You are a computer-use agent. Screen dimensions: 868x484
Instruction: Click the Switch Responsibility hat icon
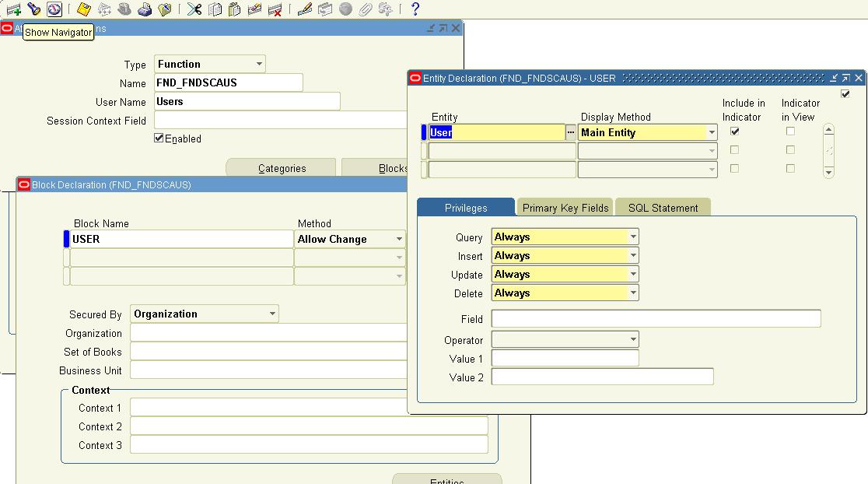click(x=124, y=9)
